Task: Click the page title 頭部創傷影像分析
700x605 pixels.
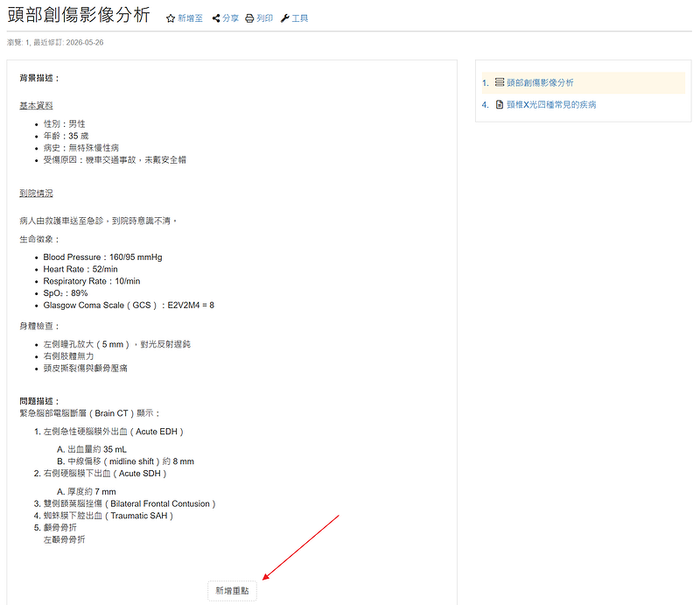Action: (79, 15)
